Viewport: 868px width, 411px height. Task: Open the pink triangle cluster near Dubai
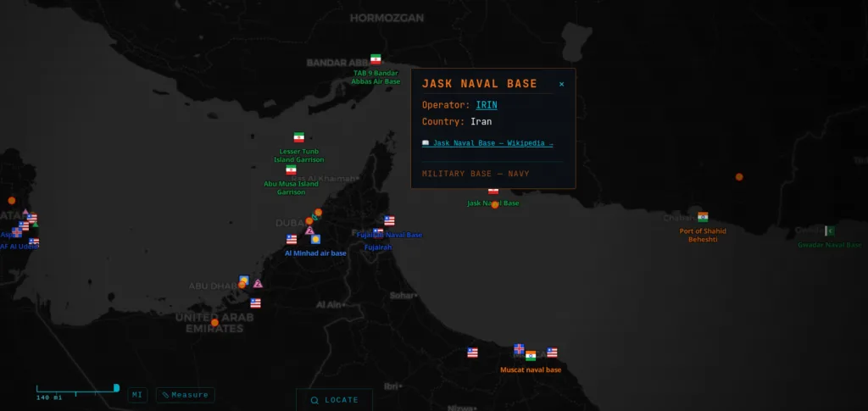[309, 230]
